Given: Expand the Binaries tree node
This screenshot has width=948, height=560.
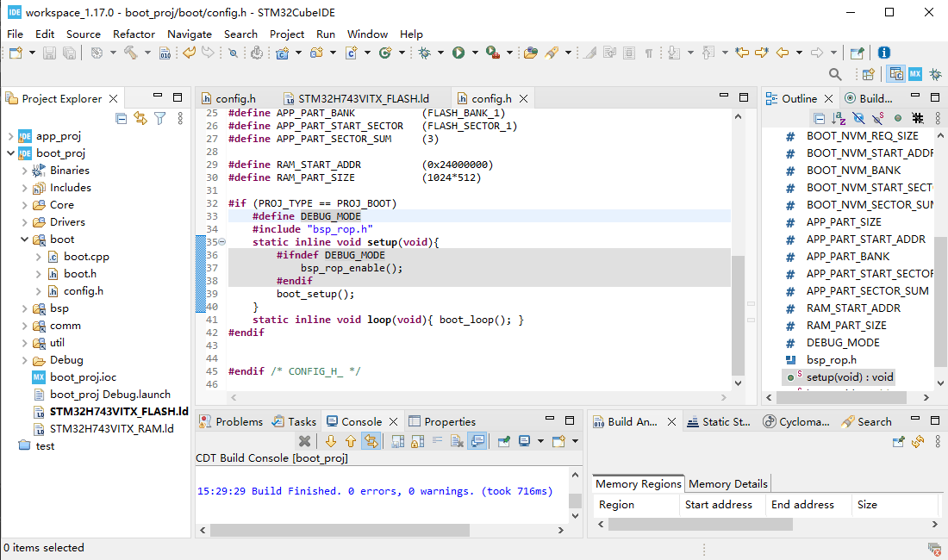Looking at the screenshot, I should point(25,171).
